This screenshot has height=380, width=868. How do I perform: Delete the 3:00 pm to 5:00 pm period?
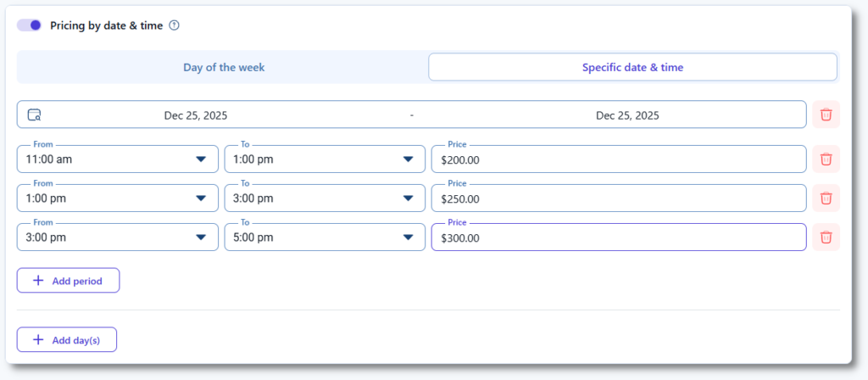click(826, 237)
